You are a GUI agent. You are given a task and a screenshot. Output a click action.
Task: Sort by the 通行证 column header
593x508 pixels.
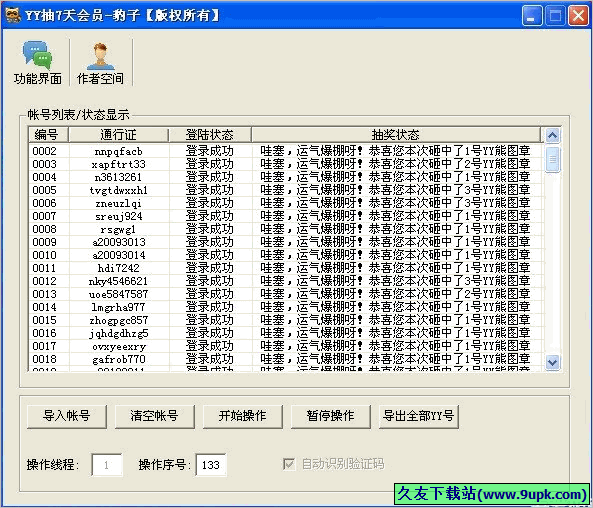[x=119, y=135]
